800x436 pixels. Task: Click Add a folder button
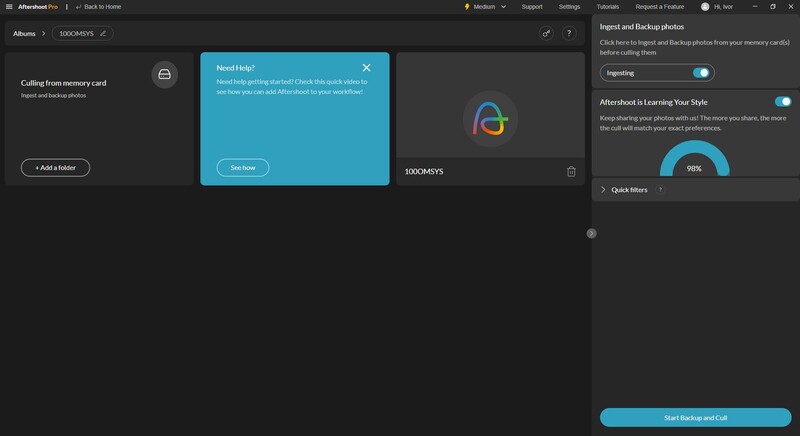55,167
